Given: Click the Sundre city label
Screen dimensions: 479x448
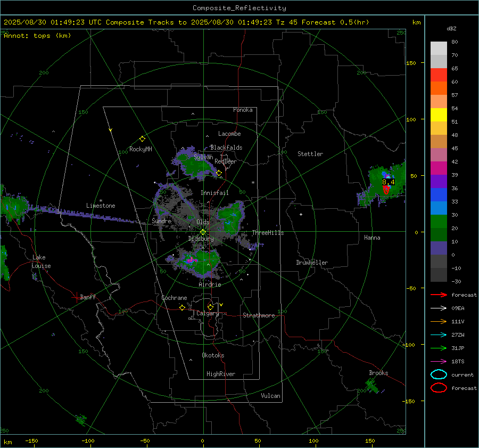Looking at the screenshot, I should [x=162, y=221].
